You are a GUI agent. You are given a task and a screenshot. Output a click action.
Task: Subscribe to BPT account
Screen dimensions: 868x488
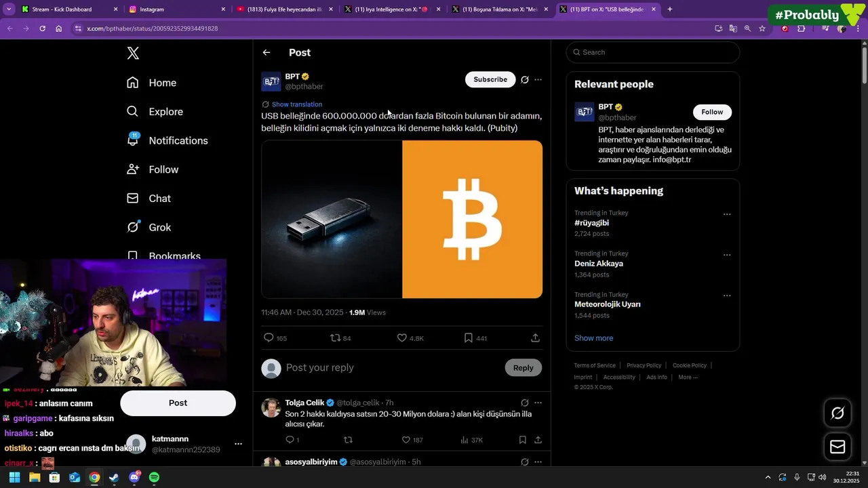[490, 79]
